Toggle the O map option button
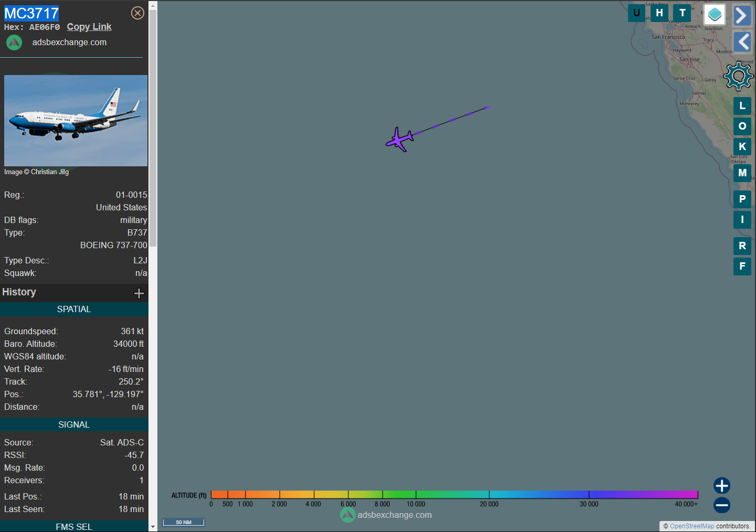The width and height of the screenshot is (756, 532). (x=742, y=126)
